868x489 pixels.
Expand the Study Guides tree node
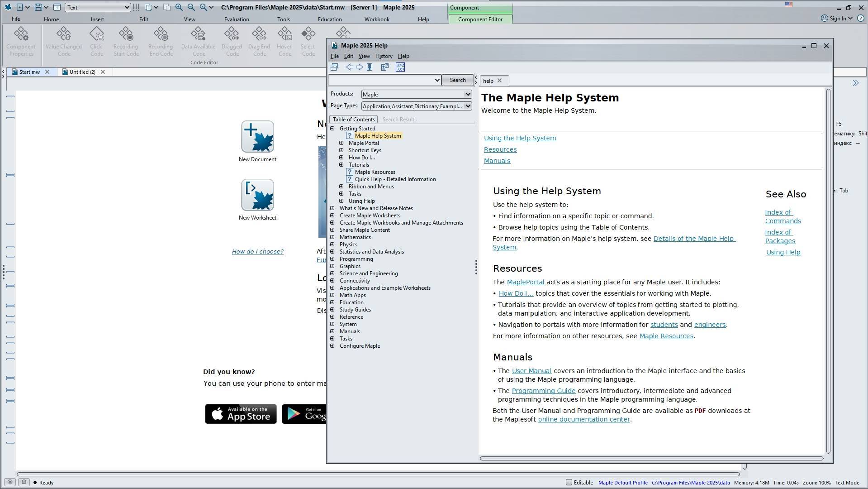tap(332, 310)
